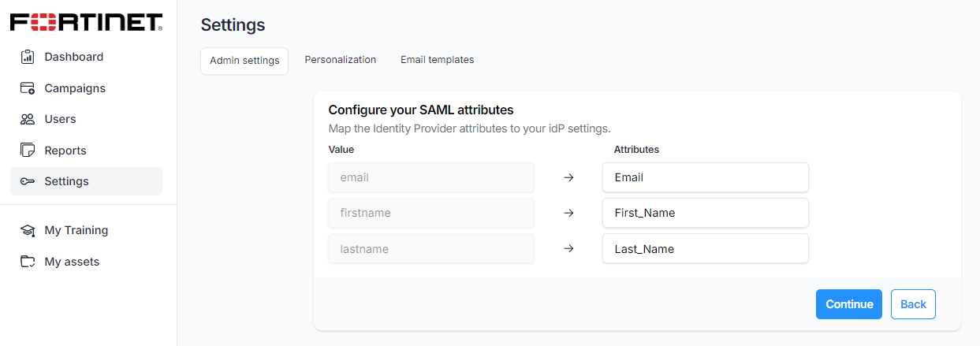Click the Back button
Viewport: 980px width, 346px height.
pyautogui.click(x=913, y=304)
